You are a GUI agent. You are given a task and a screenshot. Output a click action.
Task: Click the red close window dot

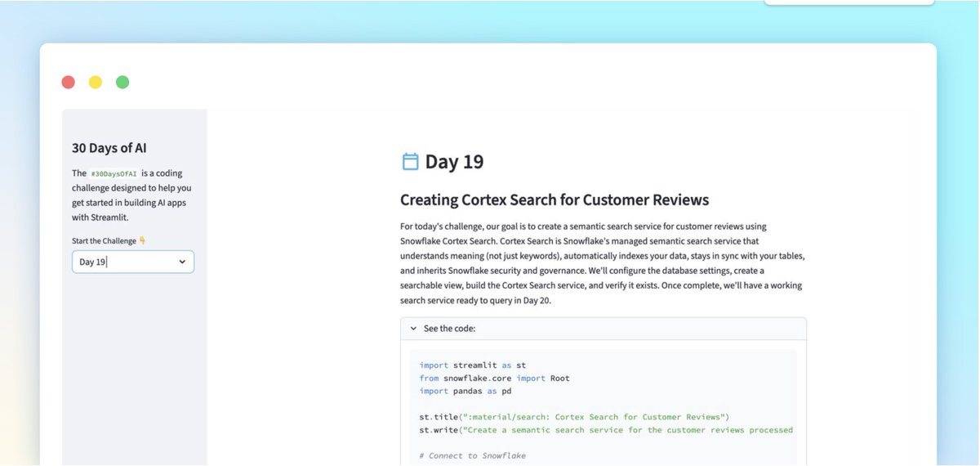[x=69, y=82]
